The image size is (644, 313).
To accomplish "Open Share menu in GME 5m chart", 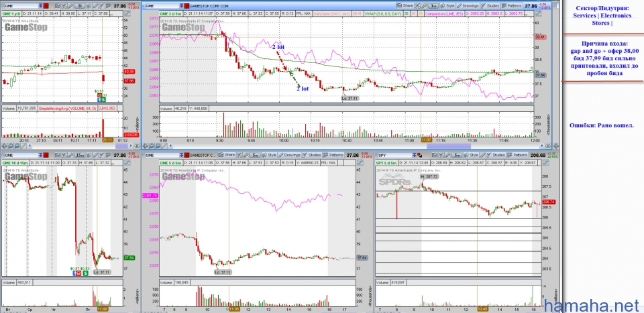I will tap(227, 155).
